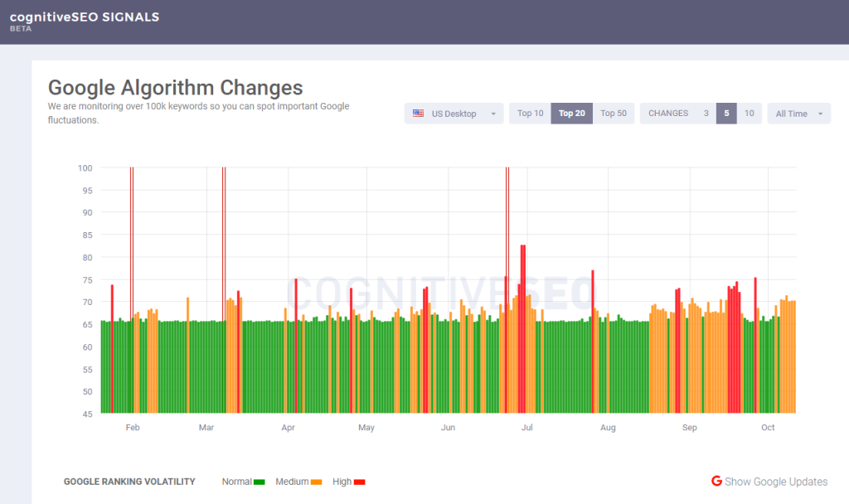Click the All Time dropdown arrow
This screenshot has width=849, height=504.
[x=820, y=114]
